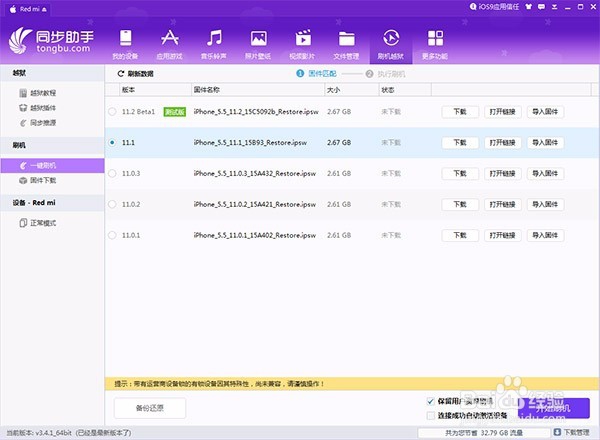This screenshot has width=600, height=440.
Task: Click the 越狱 sidebar section header
Action: [x=52, y=73]
